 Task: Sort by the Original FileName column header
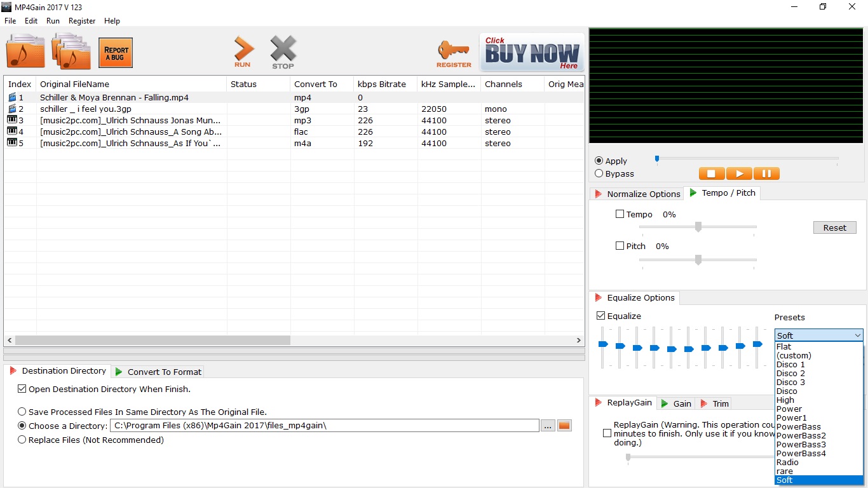click(132, 84)
